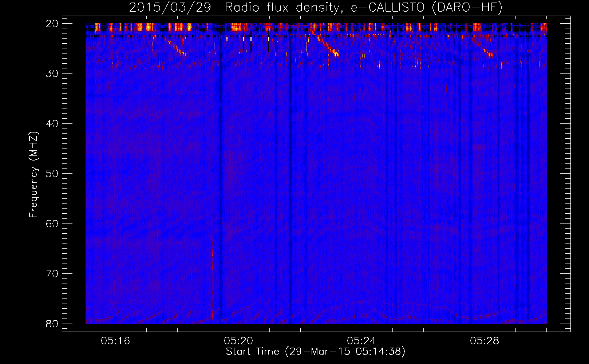The width and height of the screenshot is (589, 364).
Task: Select the 05:28 time tick label
Action: pos(485,341)
